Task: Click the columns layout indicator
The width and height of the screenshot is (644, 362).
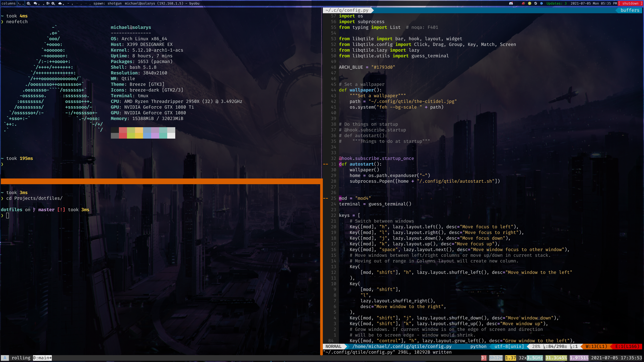Action: coord(9,4)
